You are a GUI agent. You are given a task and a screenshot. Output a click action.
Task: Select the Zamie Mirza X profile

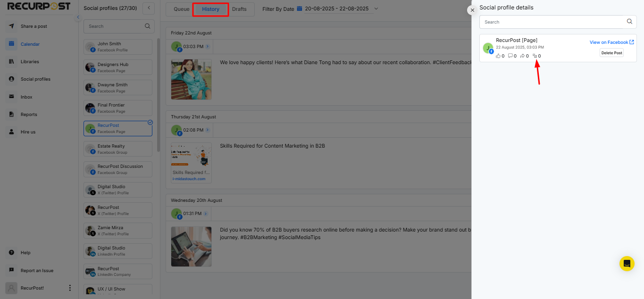click(118, 231)
